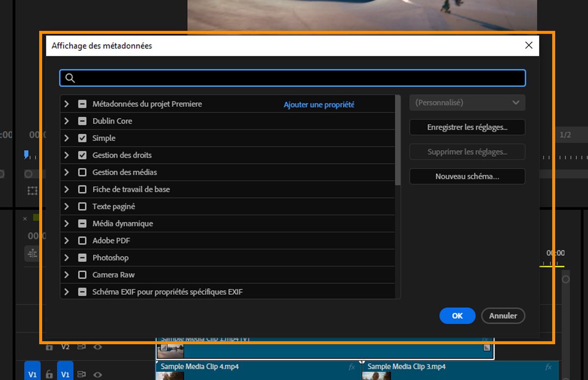Viewport: 588px width, 380px height.
Task: Select the Média dynamique label text
Action: [122, 224]
